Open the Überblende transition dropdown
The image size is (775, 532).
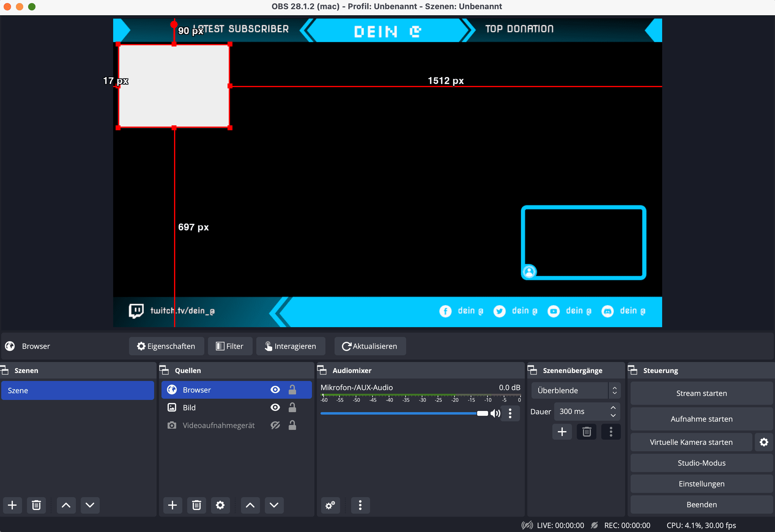point(576,390)
